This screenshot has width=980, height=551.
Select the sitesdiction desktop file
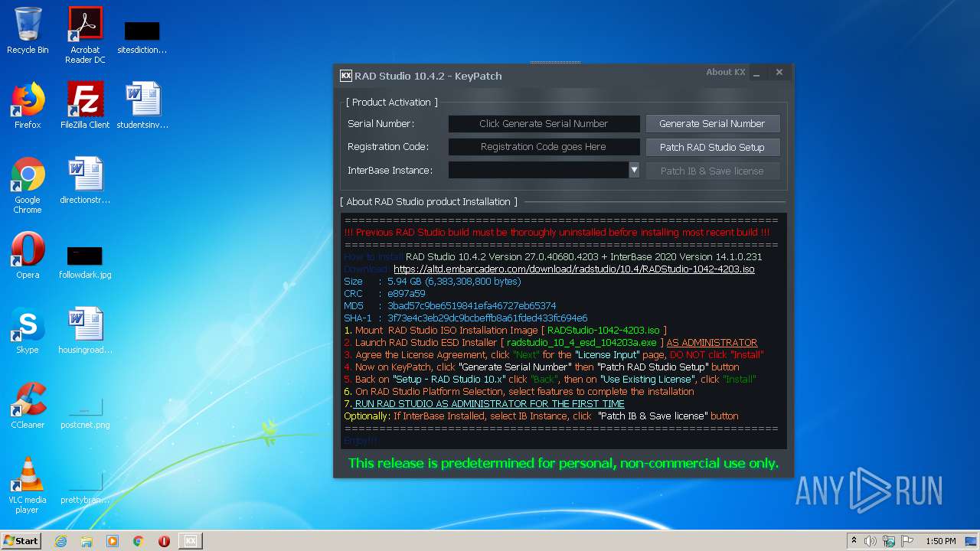[142, 37]
